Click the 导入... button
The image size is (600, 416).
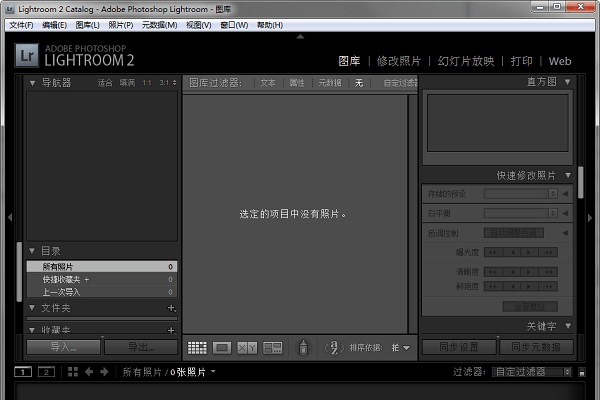pos(64,347)
